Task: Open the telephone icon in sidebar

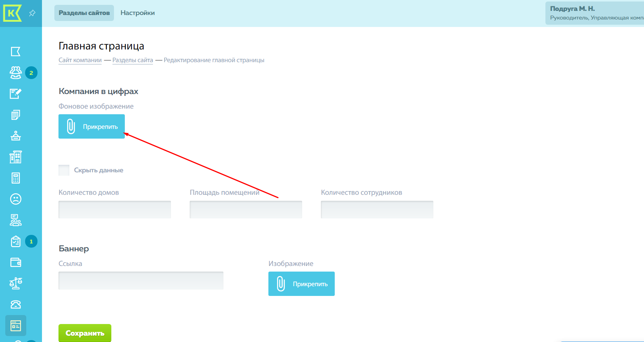Action: 16,305
